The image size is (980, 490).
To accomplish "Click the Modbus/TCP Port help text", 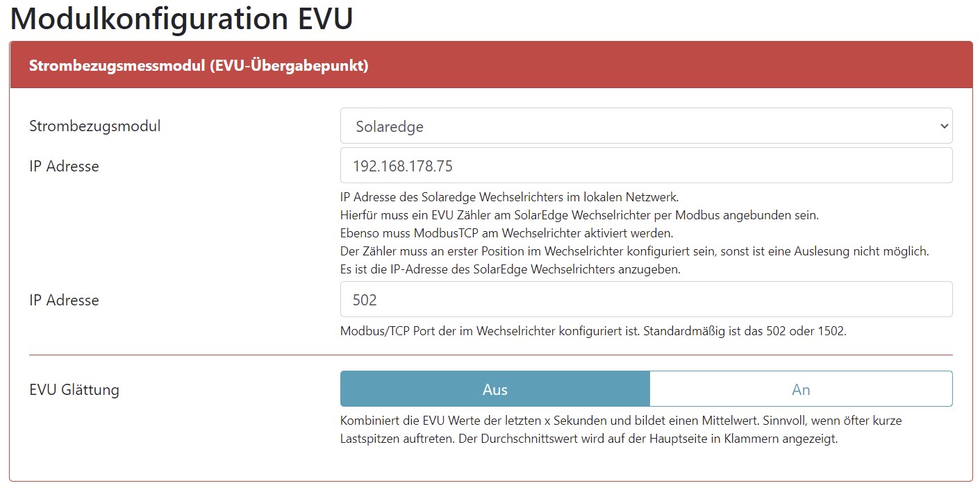I will coord(593,331).
